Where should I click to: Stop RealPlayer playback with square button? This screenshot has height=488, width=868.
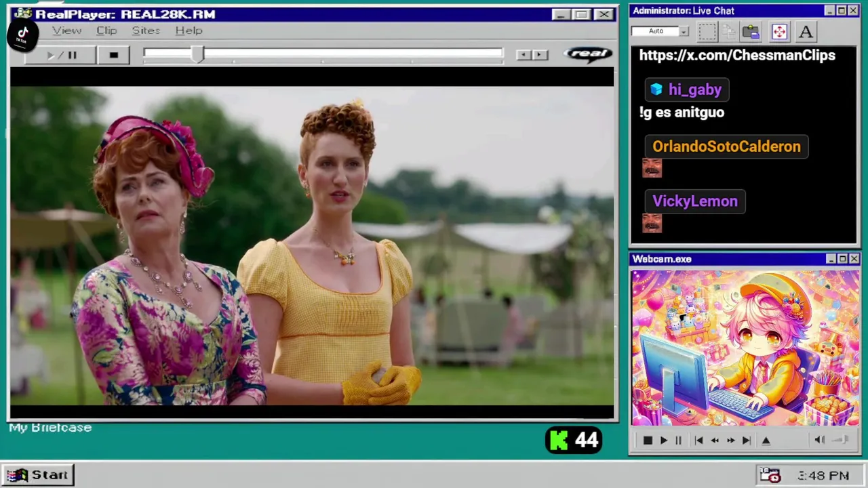[x=113, y=55]
